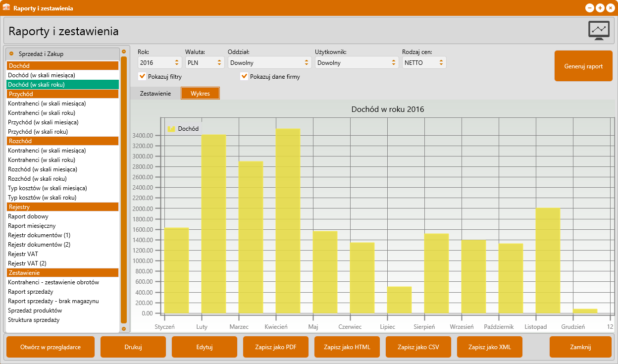618x364 pixels.
Task: Click the scroll up arrow of sidebar
Action: 124,51
